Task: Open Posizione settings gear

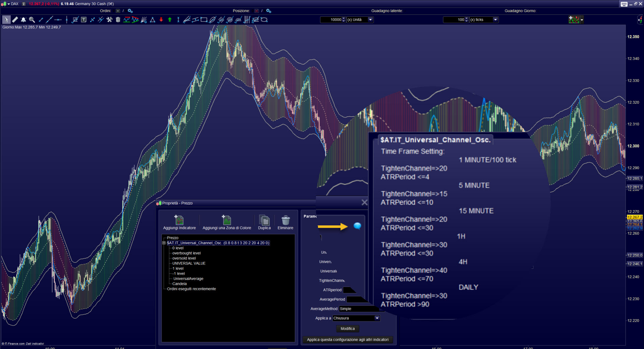Action: [269, 11]
